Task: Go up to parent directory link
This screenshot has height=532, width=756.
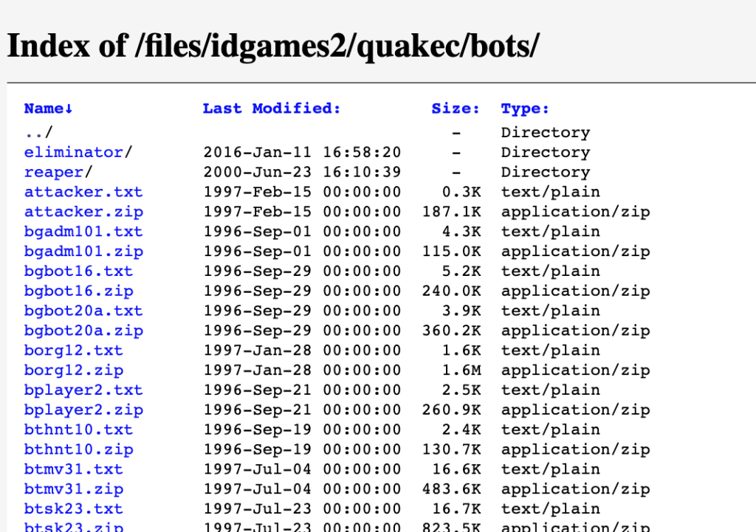Action: coord(38,133)
